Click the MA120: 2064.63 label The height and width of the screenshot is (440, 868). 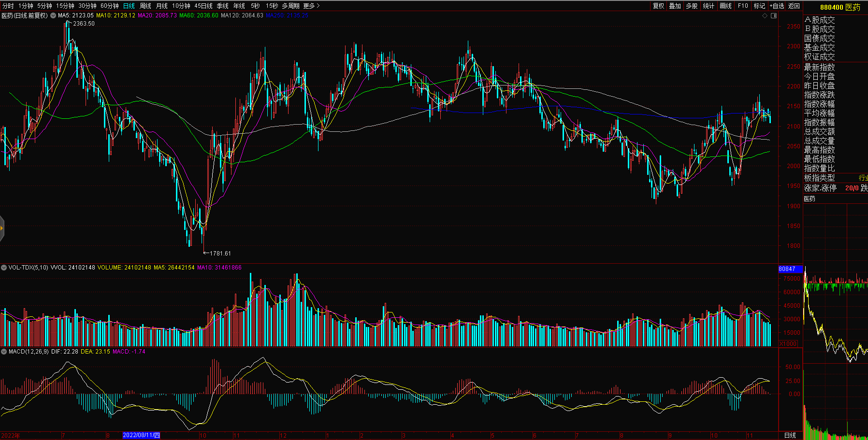[x=242, y=15]
